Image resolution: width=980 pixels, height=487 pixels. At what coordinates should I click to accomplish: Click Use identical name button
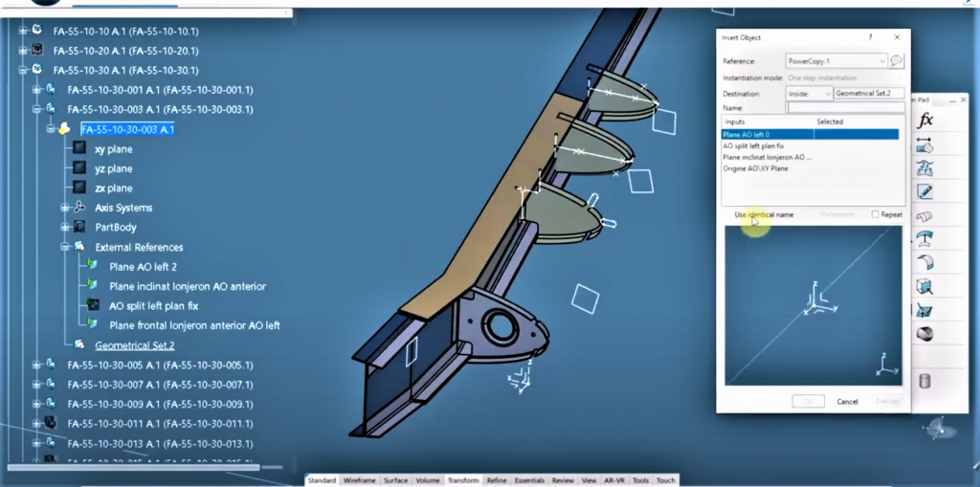(764, 215)
